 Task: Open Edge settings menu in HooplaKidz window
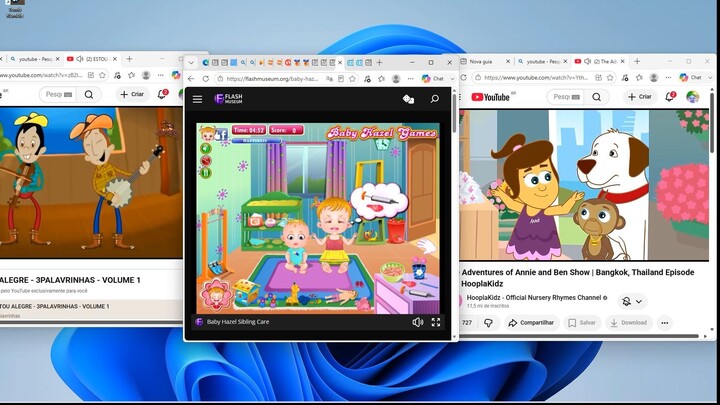coord(668,78)
